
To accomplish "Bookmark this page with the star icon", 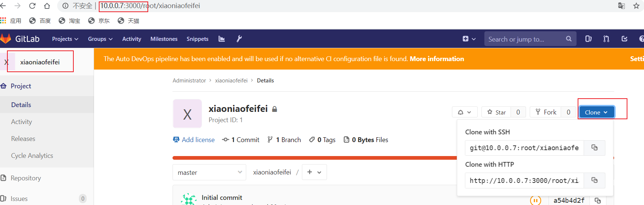I will [636, 6].
